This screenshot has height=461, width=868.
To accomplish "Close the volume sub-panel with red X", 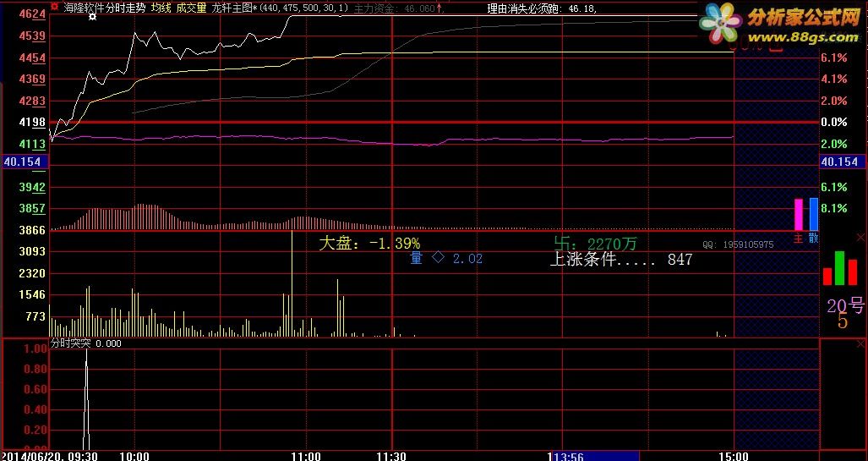I will pyautogui.click(x=860, y=237).
